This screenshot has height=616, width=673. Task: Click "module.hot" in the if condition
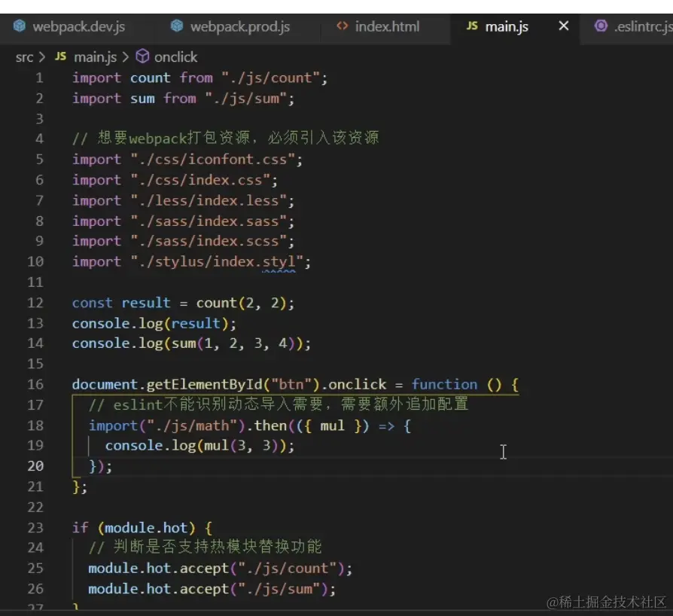146,528
